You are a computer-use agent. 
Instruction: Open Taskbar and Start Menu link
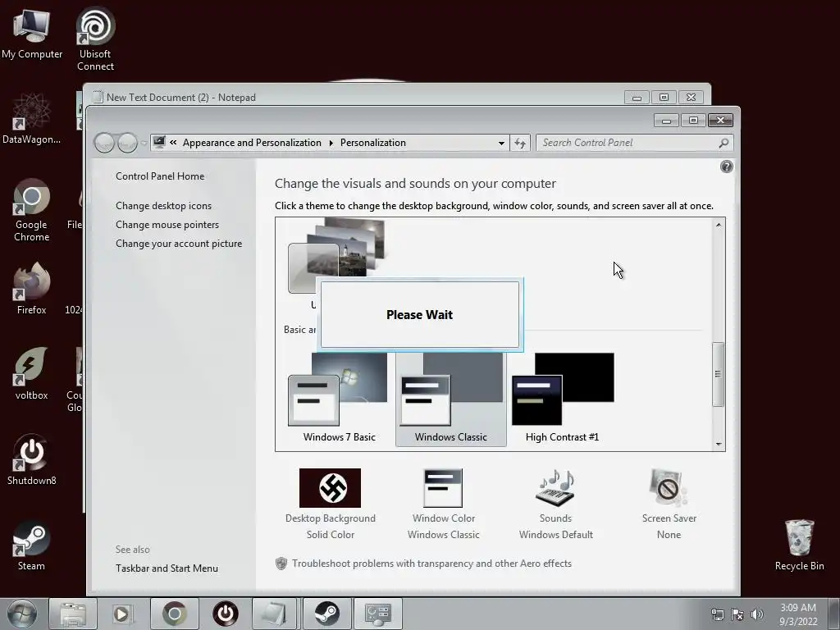coord(167,568)
